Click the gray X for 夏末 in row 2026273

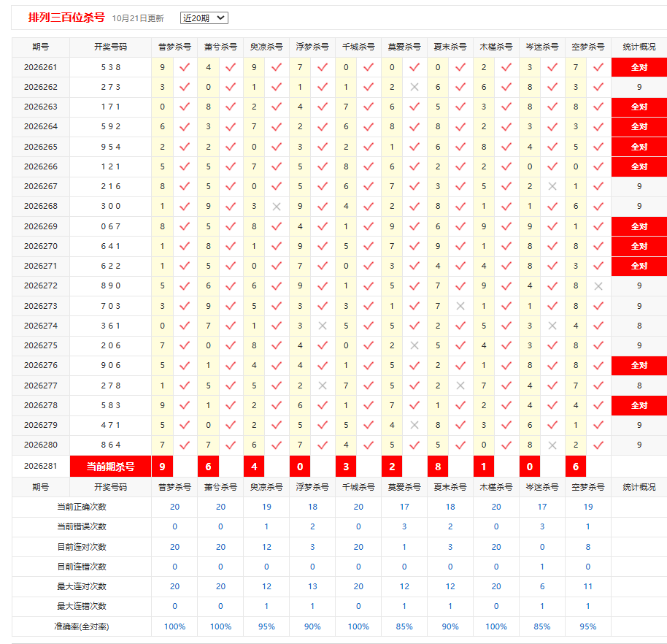tap(460, 306)
